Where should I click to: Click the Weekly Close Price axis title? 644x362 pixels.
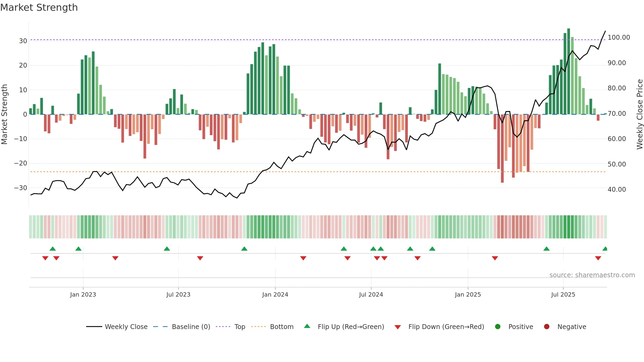[640, 114]
